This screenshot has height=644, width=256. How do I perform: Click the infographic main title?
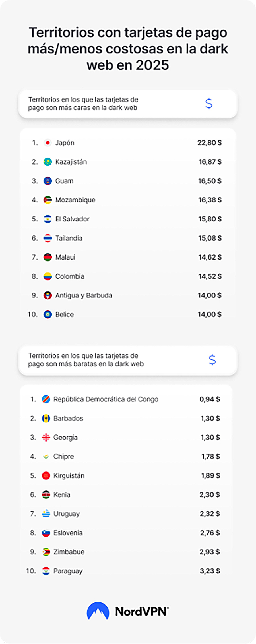point(128,49)
